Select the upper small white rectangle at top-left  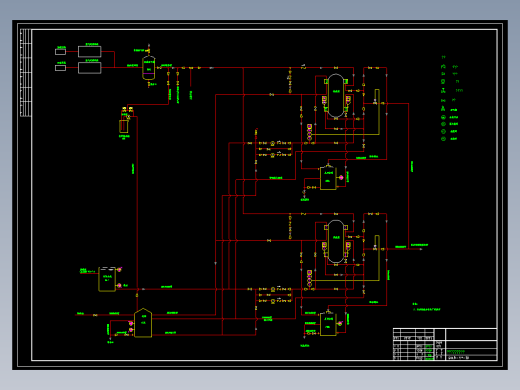click(x=60, y=52)
